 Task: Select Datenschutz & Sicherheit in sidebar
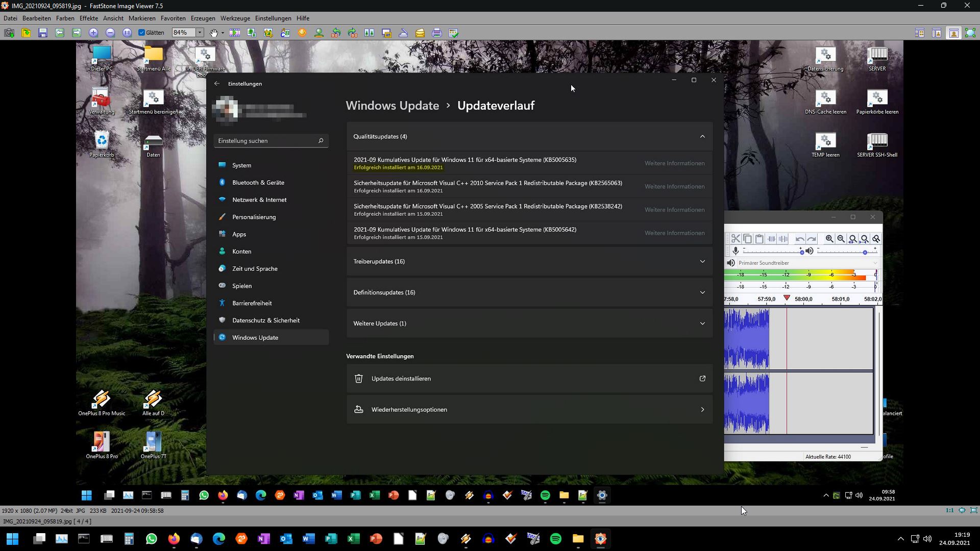[271, 320]
